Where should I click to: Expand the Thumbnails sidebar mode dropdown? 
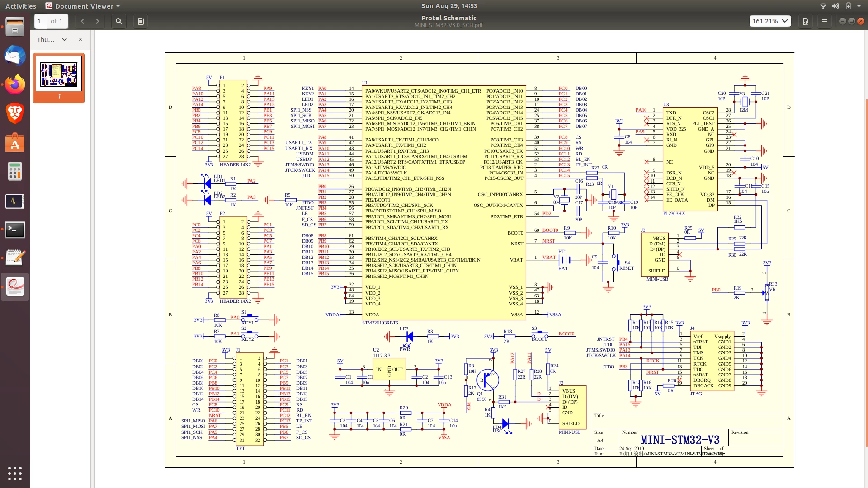coord(52,39)
